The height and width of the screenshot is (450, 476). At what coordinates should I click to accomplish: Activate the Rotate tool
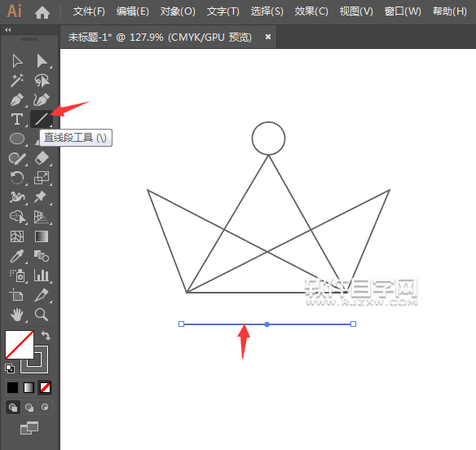[x=17, y=178]
